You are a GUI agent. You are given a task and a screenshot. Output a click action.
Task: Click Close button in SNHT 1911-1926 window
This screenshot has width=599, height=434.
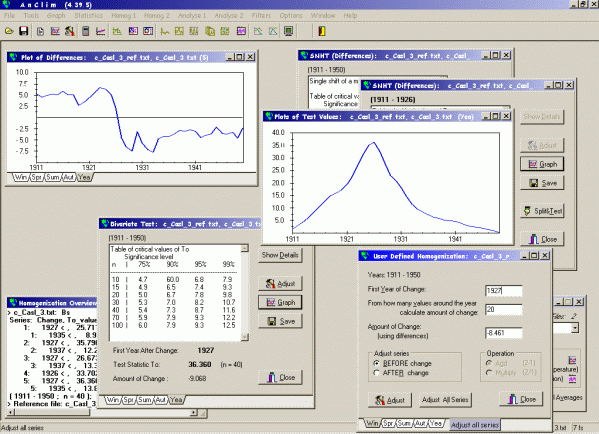[542, 239]
